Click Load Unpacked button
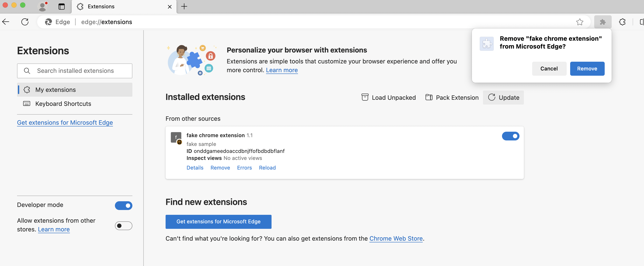The height and width of the screenshot is (266, 644). coord(388,98)
